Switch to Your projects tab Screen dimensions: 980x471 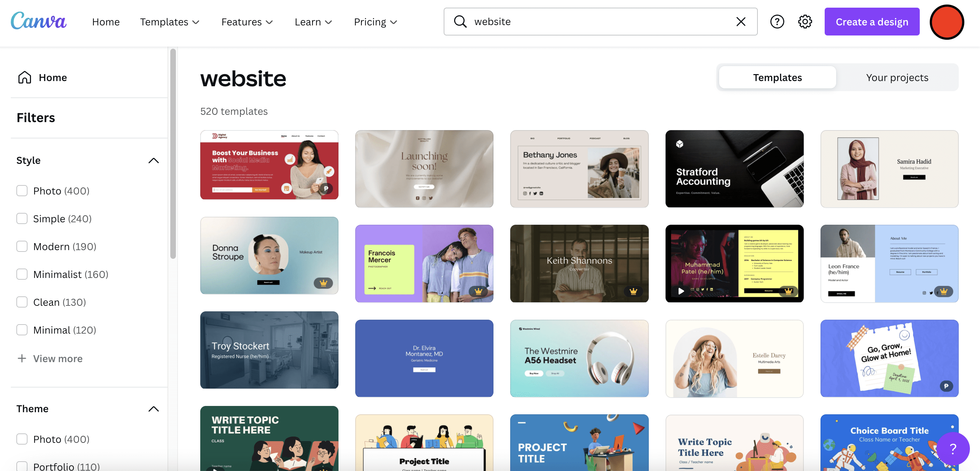pos(897,78)
